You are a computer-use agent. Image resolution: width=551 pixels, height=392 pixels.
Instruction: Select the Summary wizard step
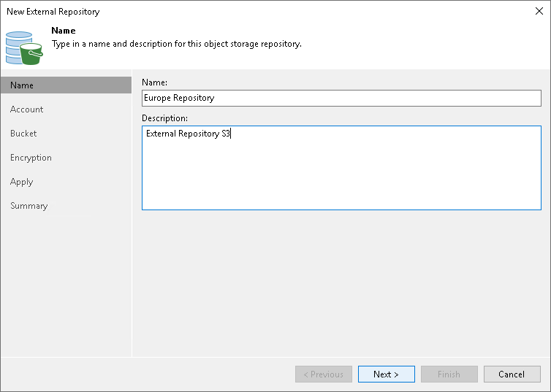pyautogui.click(x=28, y=206)
